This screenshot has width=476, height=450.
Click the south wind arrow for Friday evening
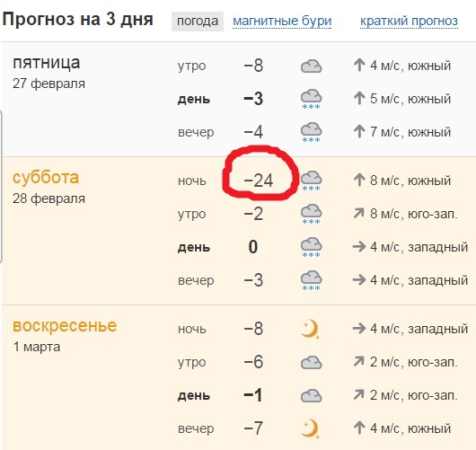[x=359, y=131]
